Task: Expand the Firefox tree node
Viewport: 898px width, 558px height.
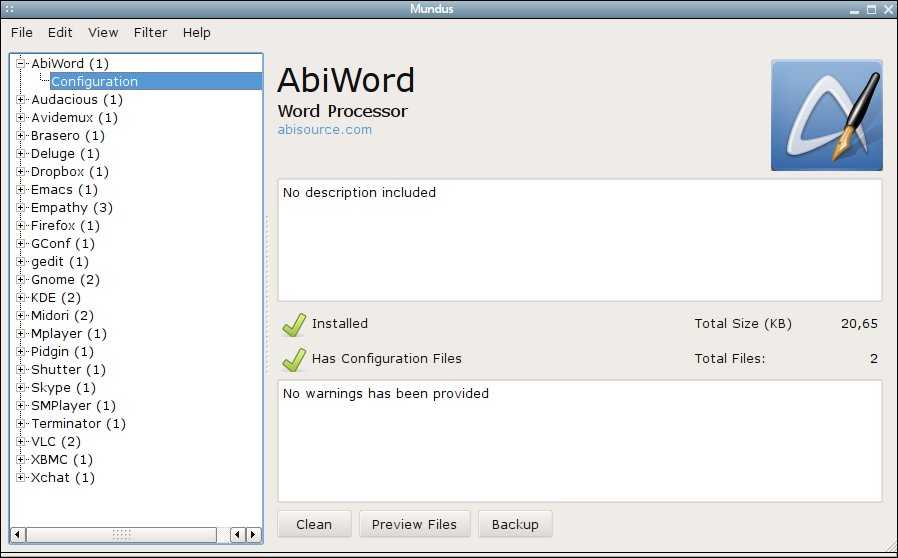Action: [21, 225]
